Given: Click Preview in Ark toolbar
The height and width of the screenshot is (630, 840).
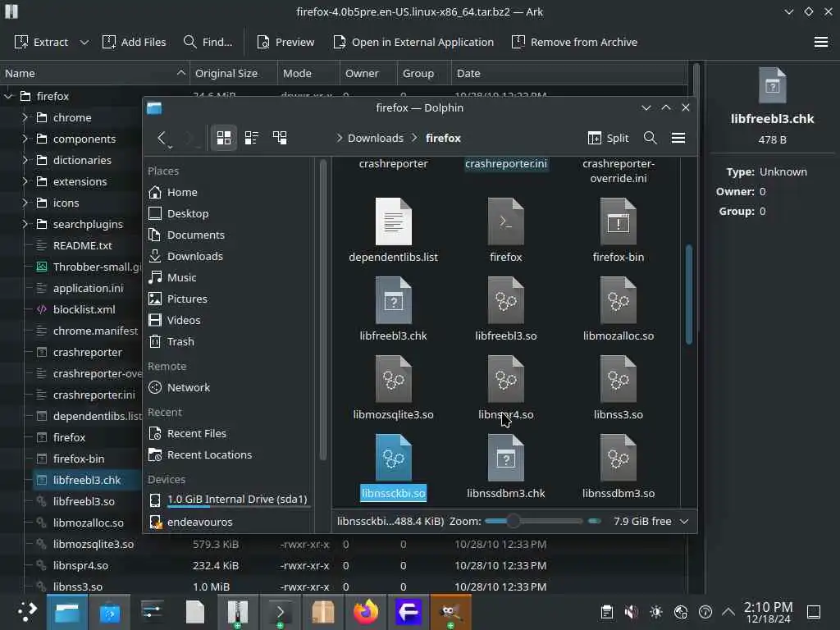Looking at the screenshot, I should point(285,42).
